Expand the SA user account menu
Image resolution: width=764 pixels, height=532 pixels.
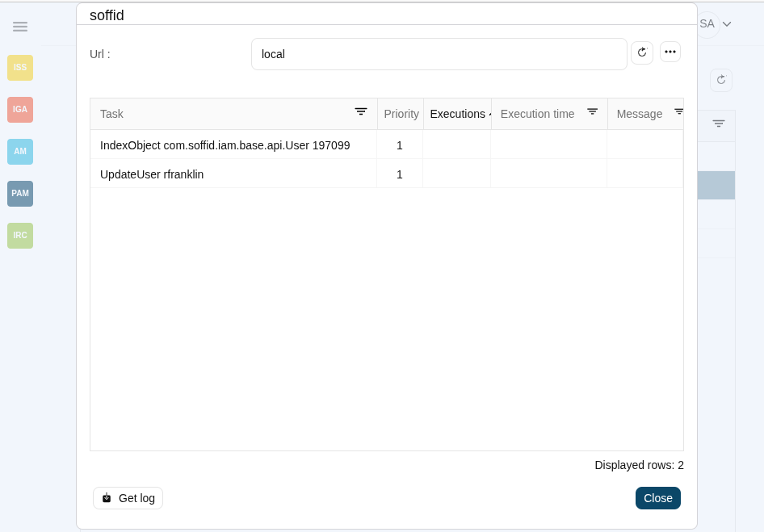(x=716, y=24)
